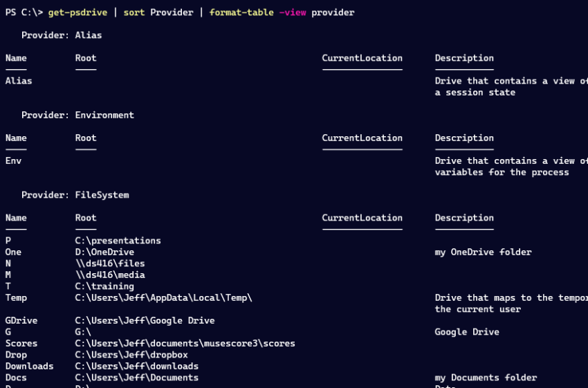Select the Provider: Alias heading
The width and height of the screenshot is (588, 388).
(62, 35)
